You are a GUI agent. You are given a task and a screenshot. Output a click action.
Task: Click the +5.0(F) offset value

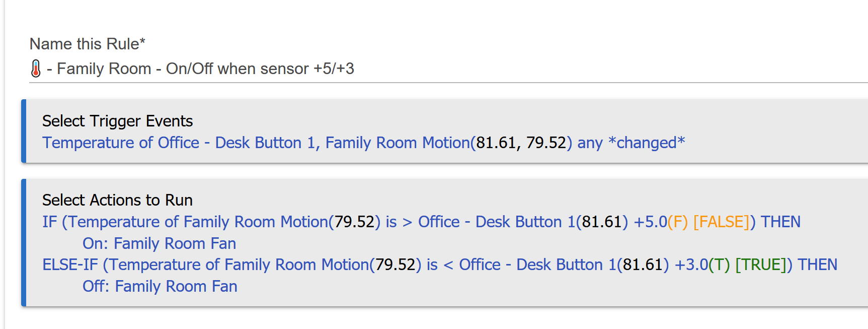(660, 222)
